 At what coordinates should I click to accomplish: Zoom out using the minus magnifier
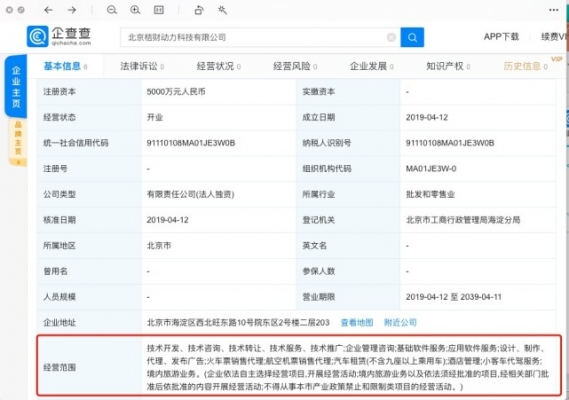pyautogui.click(x=112, y=10)
